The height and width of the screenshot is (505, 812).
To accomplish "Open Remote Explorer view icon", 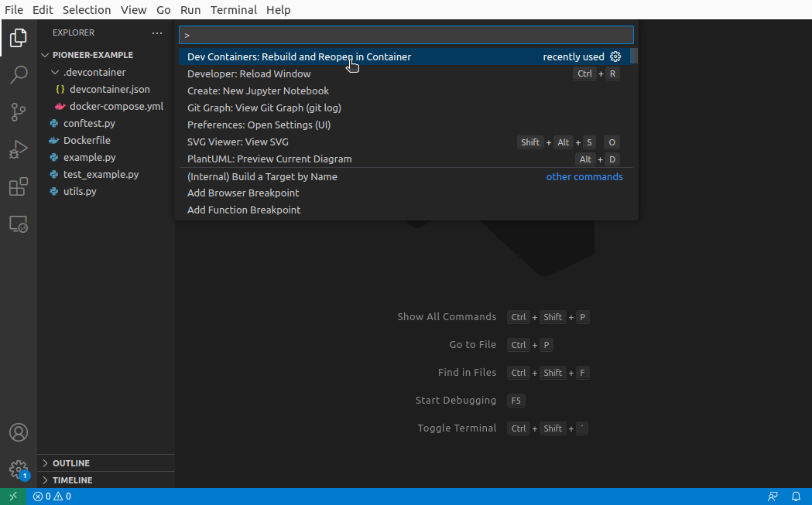I will point(19,224).
